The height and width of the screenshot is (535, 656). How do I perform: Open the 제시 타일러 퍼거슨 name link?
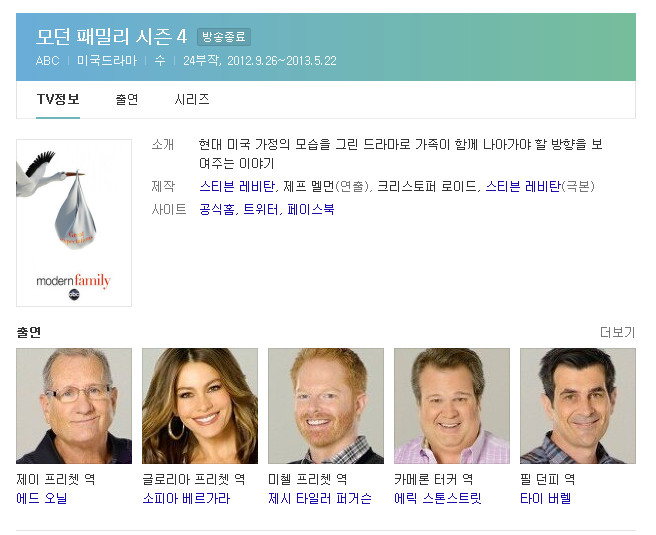pos(320,498)
